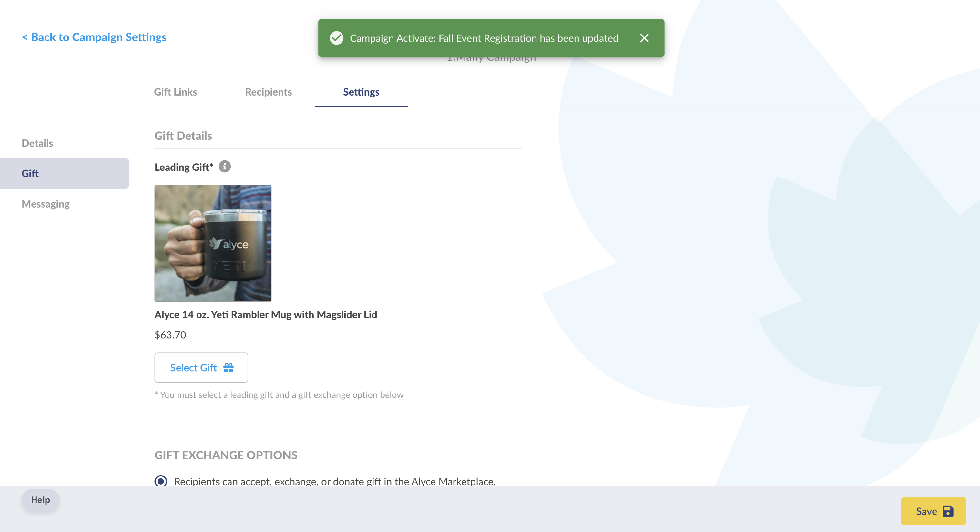
Task: Select Gift in the side menu
Action: click(64, 173)
